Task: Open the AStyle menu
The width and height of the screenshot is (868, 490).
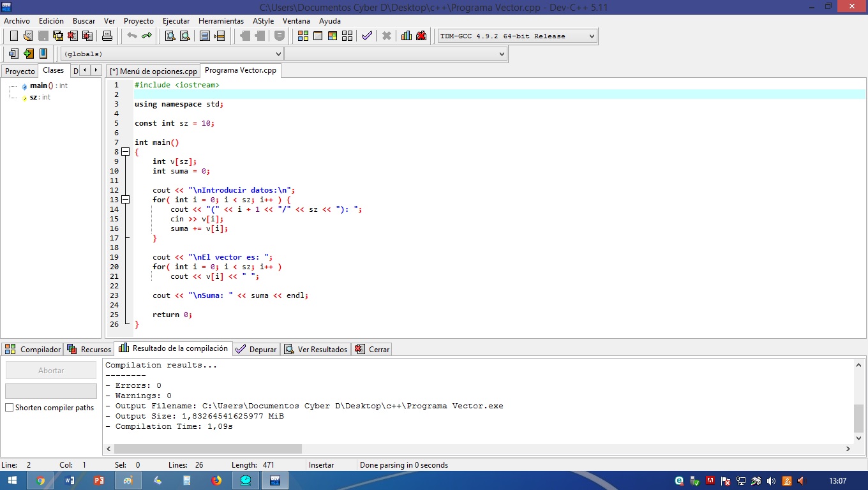Action: (x=263, y=21)
